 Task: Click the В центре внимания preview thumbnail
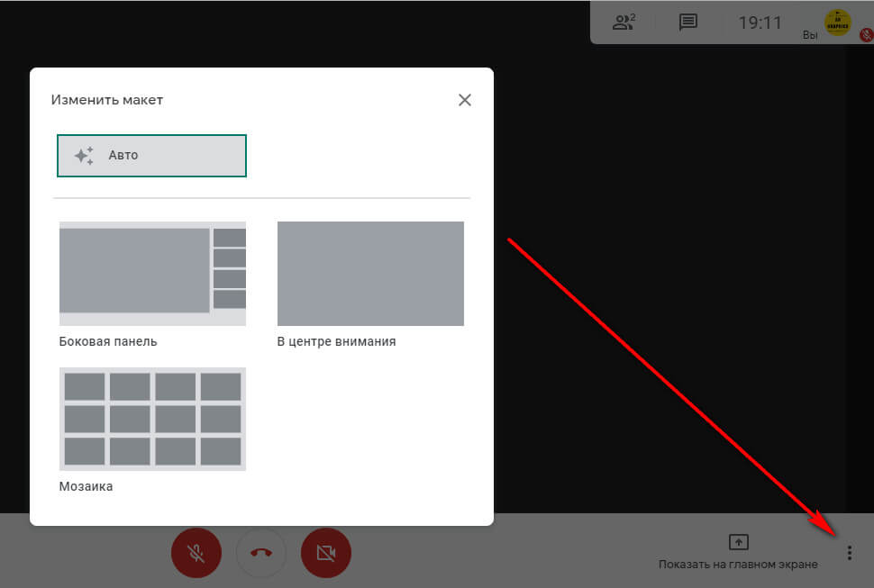click(370, 273)
